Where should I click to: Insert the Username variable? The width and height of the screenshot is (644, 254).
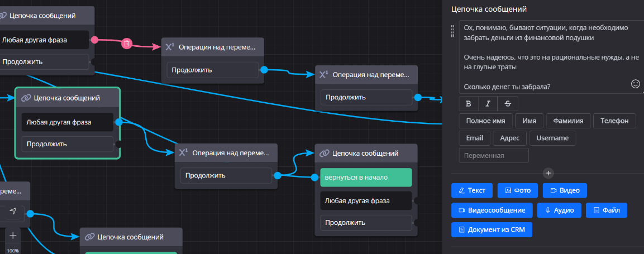click(x=552, y=138)
